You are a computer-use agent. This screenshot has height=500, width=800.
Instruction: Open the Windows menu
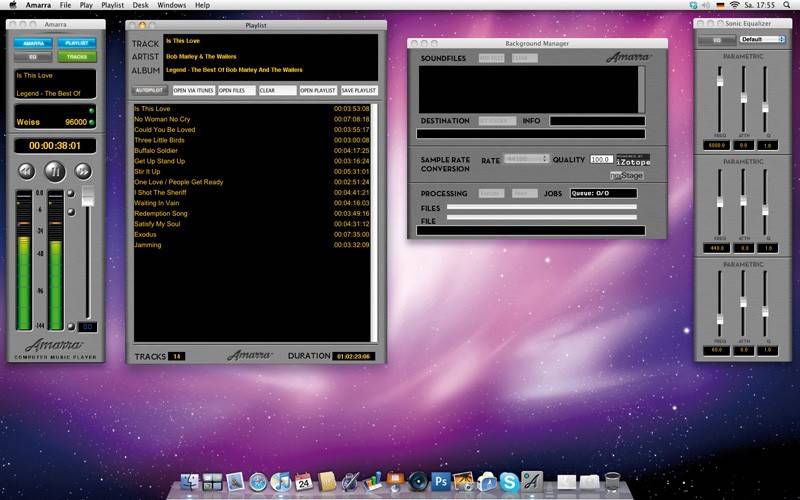(x=171, y=5)
